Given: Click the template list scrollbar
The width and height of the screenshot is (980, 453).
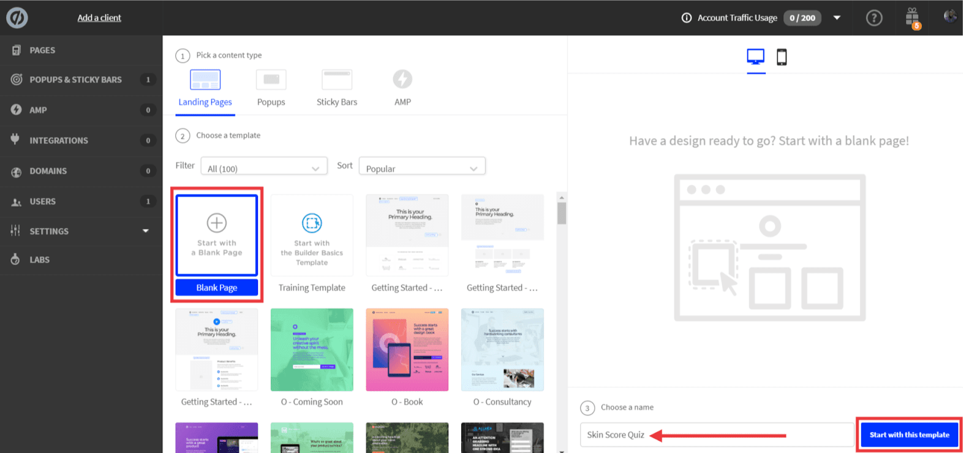Looking at the screenshot, I should (562, 213).
